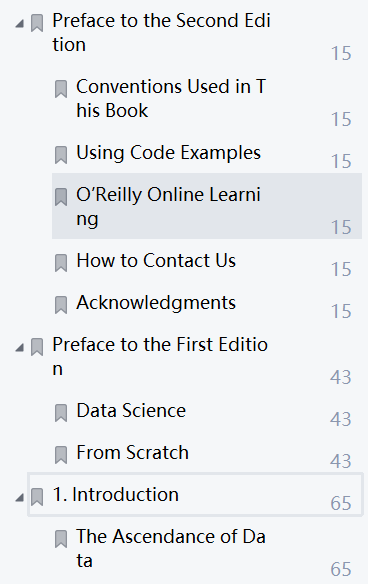Viewport: 368px width, 584px height.
Task: Open Using Code Examples bookmark
Action: (168, 153)
